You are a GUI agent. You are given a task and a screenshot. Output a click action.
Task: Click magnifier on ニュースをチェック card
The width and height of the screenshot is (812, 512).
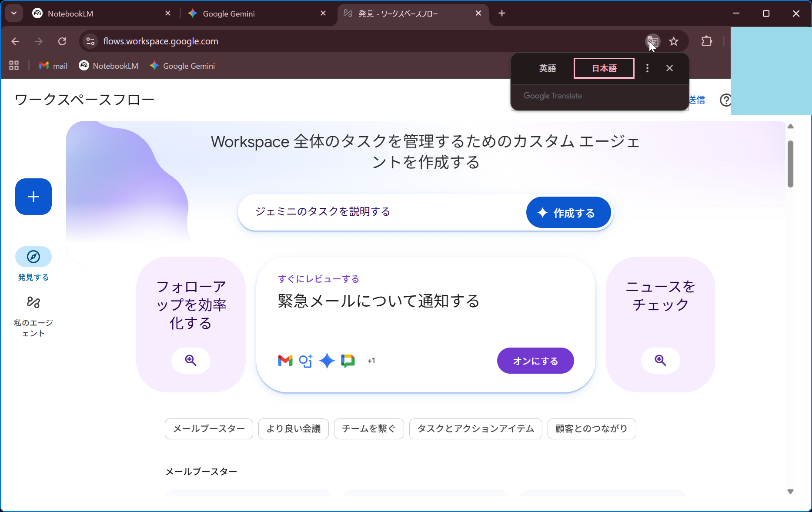[x=660, y=360]
